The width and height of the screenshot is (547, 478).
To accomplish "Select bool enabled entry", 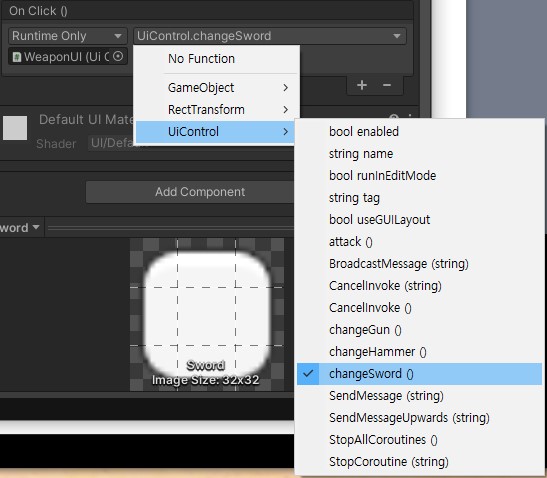I will pos(419,132).
